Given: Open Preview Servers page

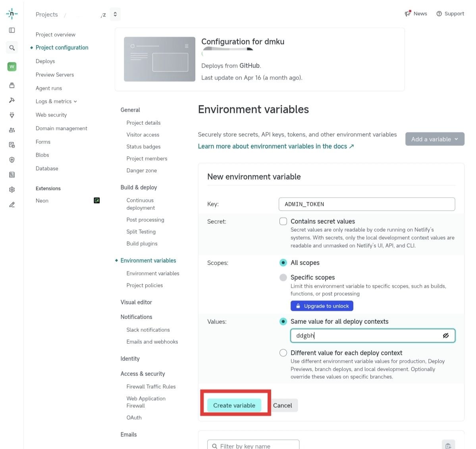Looking at the screenshot, I should [x=55, y=75].
